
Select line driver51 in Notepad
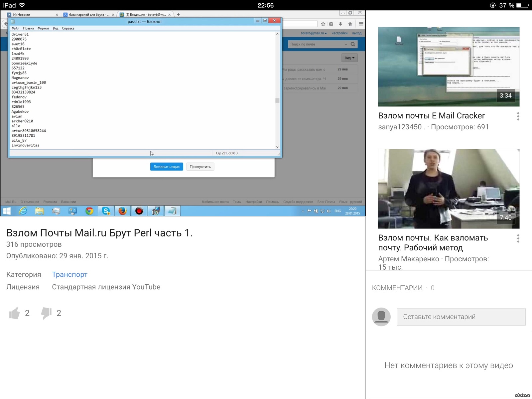tap(20, 34)
